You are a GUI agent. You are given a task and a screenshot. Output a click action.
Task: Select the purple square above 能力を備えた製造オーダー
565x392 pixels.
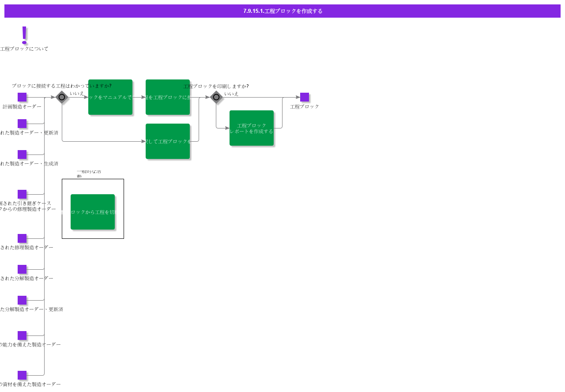pyautogui.click(x=22, y=335)
